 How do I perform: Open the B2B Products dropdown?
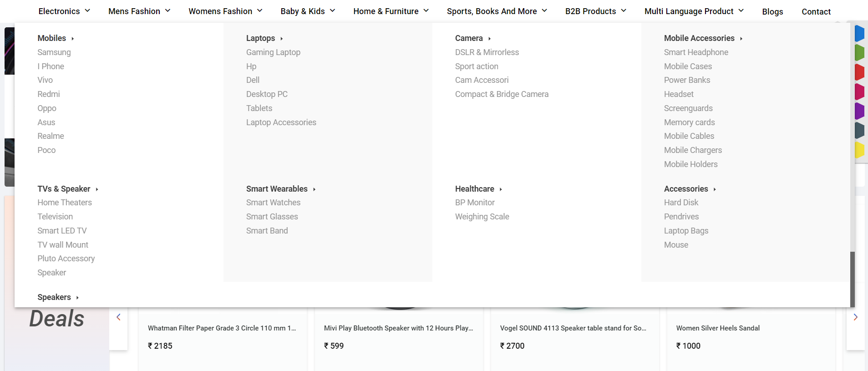point(596,11)
